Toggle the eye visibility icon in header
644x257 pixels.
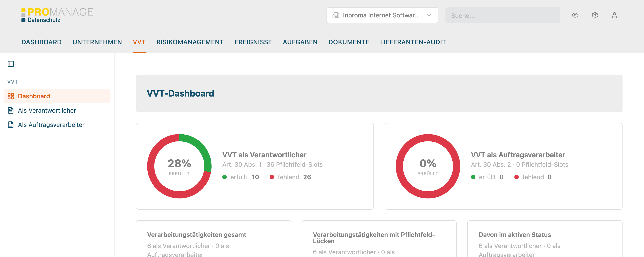point(575,15)
